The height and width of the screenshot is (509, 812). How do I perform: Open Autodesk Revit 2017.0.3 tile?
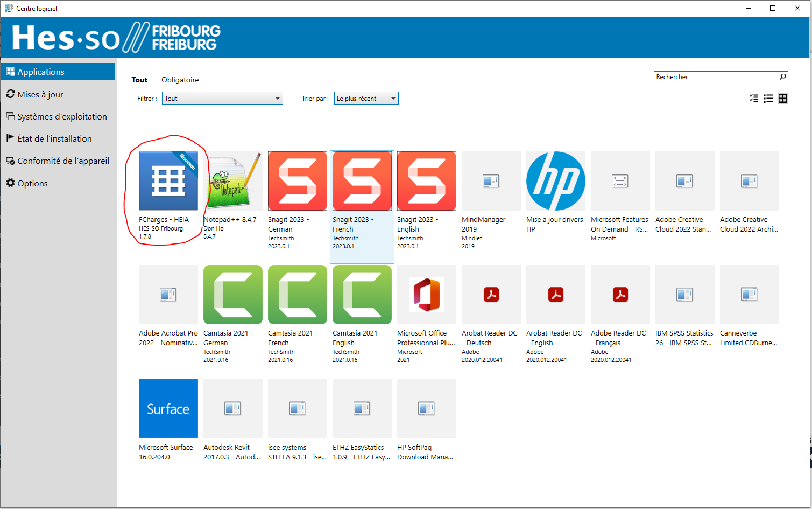coord(233,409)
